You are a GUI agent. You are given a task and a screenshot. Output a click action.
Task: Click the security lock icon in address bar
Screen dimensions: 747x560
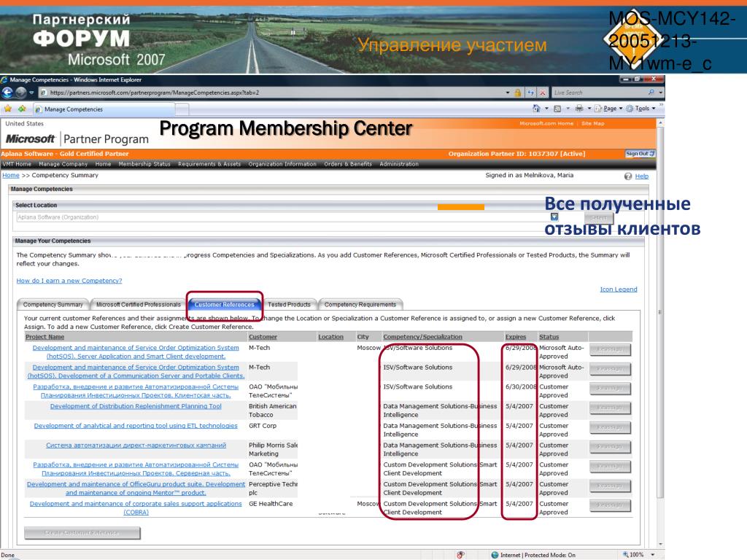[517, 93]
